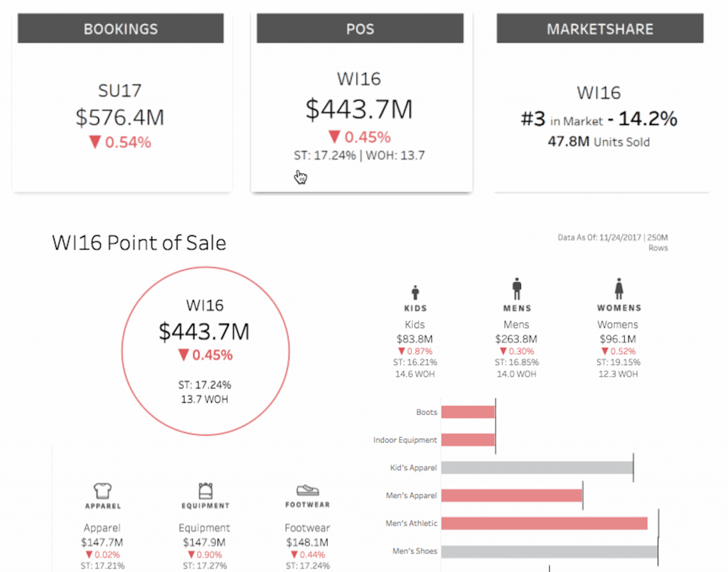Select the gray Men's Shoes bar

pyautogui.click(x=550, y=551)
